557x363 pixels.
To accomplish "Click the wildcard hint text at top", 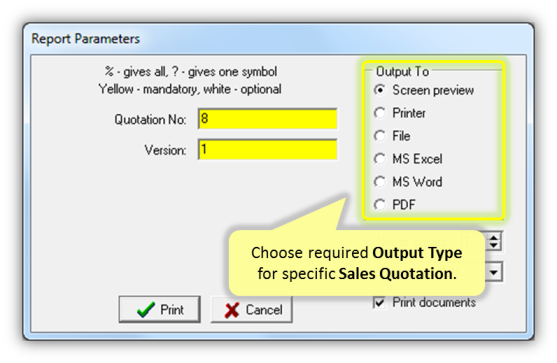I will (191, 72).
